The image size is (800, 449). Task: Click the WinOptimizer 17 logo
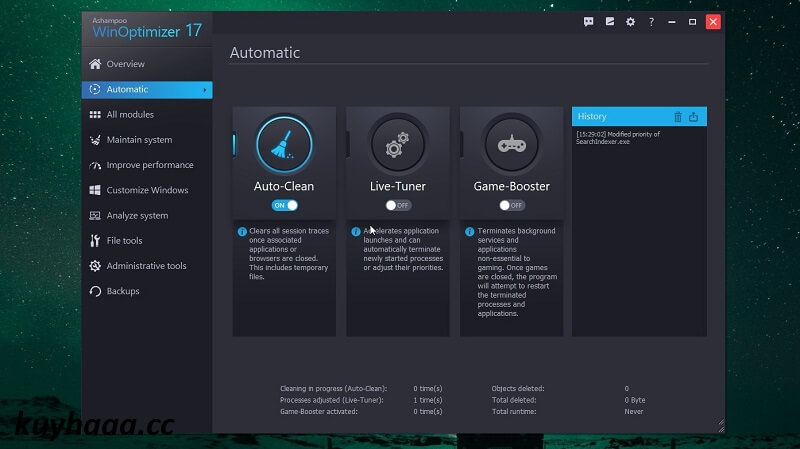(147, 28)
